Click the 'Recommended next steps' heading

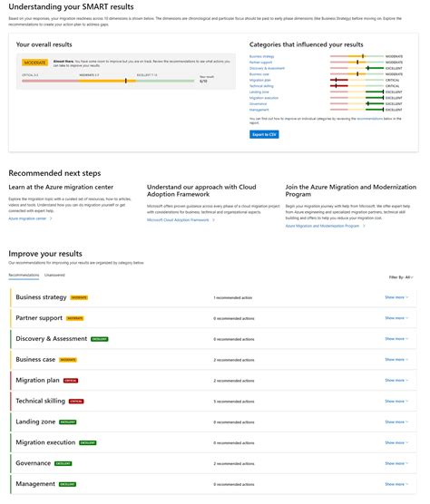[54, 173]
